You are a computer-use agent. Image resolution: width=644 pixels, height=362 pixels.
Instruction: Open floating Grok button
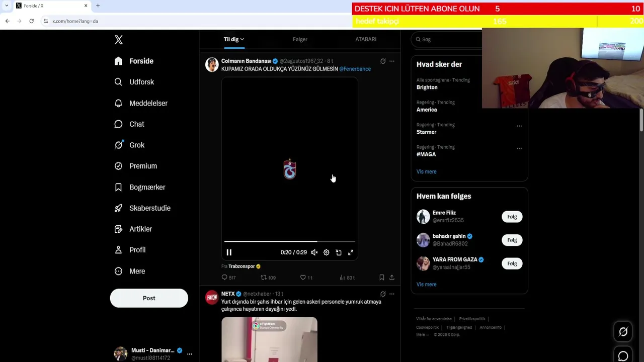(x=623, y=332)
